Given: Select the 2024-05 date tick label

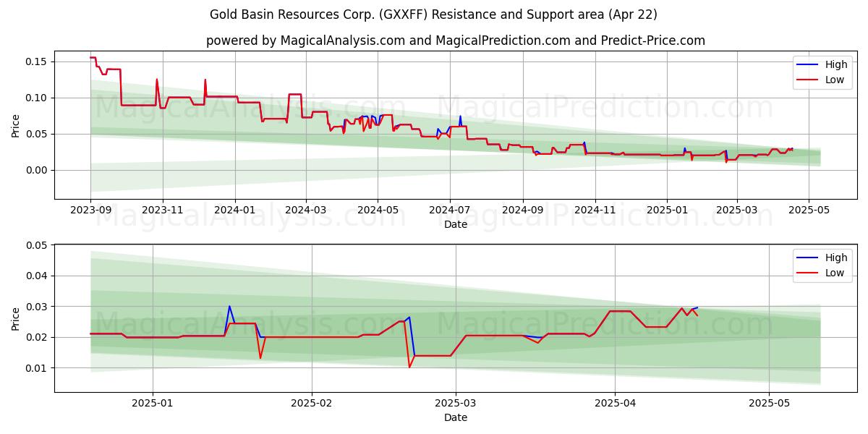Looking at the screenshot, I should coord(377,210).
